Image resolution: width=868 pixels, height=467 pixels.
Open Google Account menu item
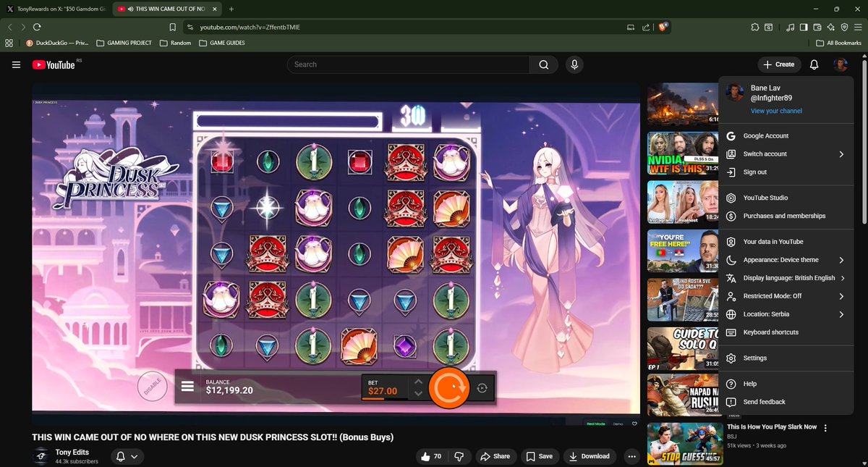point(786,136)
